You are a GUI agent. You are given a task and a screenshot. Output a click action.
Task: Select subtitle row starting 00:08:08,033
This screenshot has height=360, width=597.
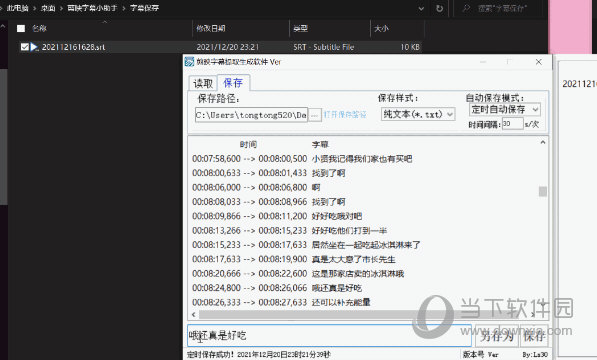269,202
